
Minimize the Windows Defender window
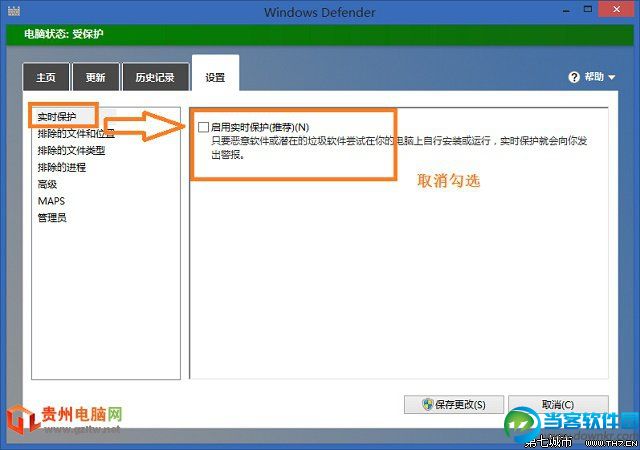click(566, 10)
